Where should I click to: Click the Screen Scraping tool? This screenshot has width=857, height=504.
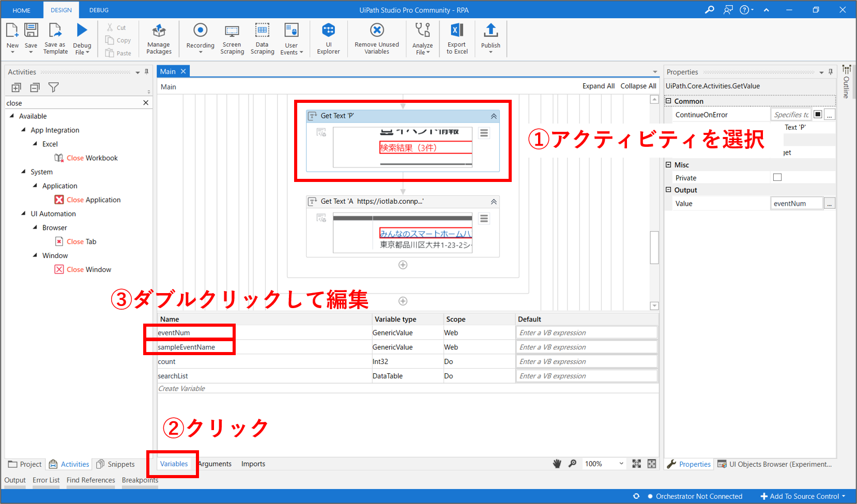232,38
